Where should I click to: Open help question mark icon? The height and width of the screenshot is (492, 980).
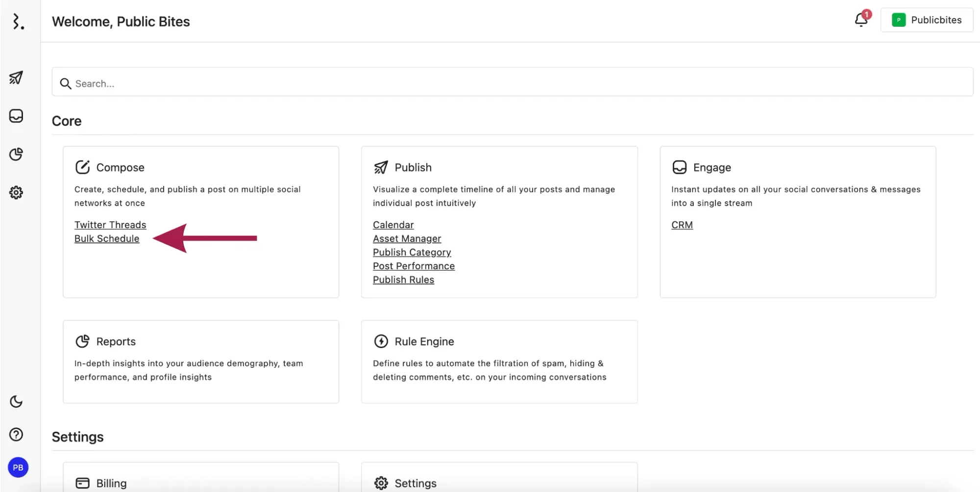point(16,434)
